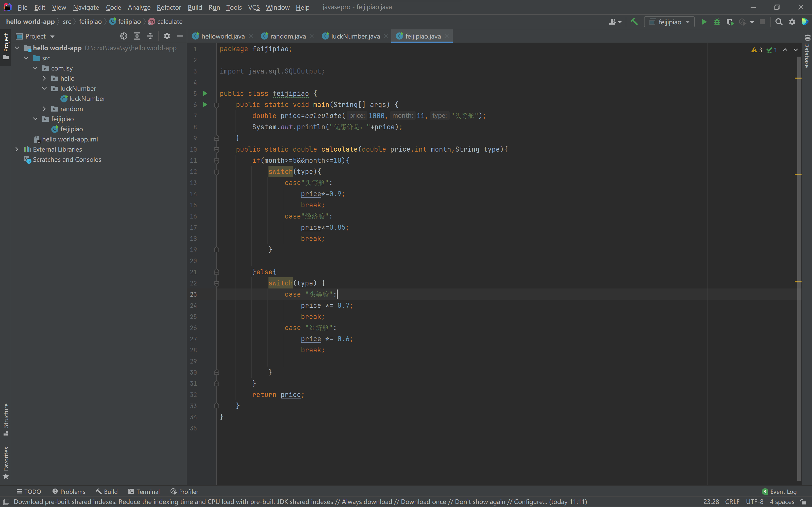Click the green Run button in toolbar

coord(704,22)
